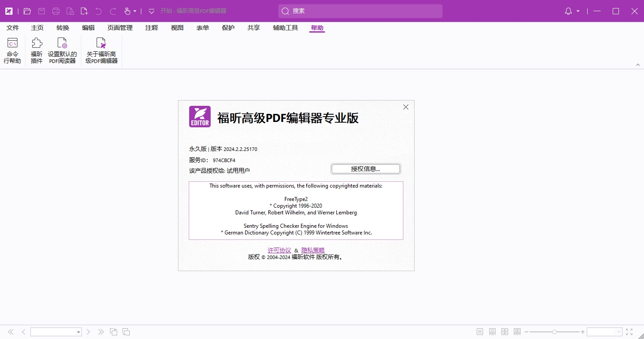Collapse the ribbon with the chevron arrow
This screenshot has height=339, width=644.
point(638,65)
